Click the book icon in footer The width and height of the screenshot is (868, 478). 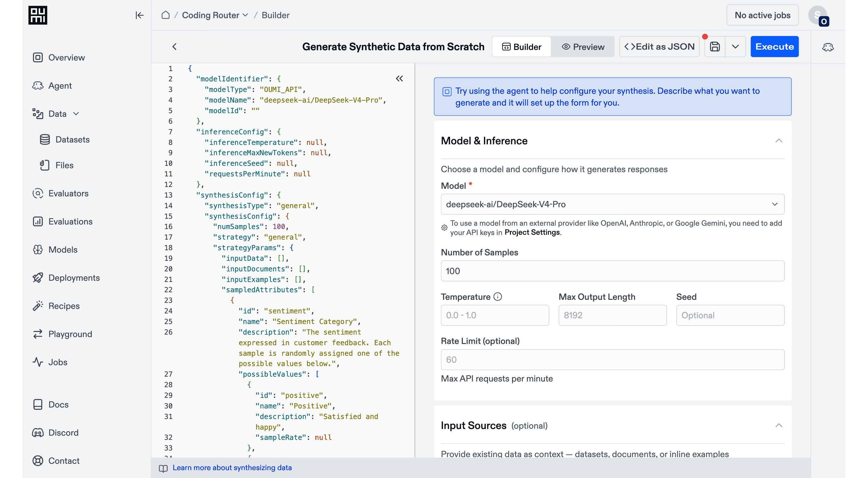(x=163, y=468)
